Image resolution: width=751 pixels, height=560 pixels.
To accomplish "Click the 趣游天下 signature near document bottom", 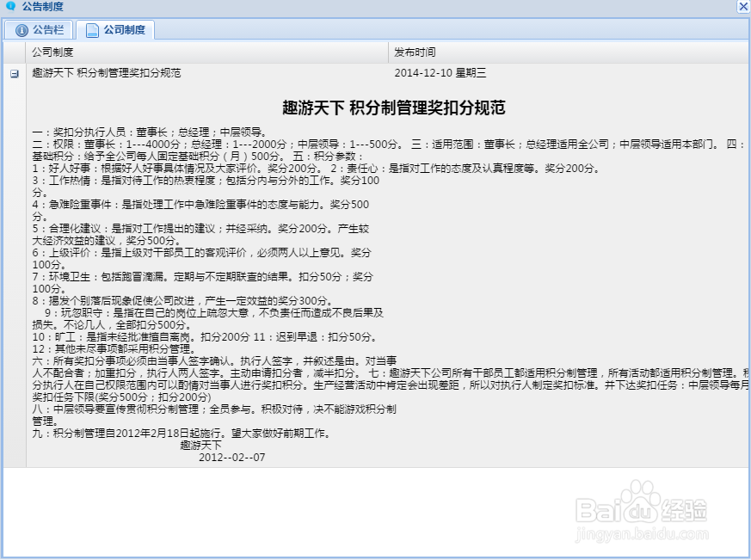I will (199, 445).
